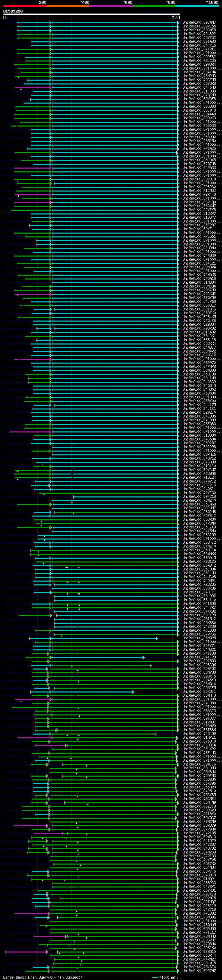Open hit UniRef100_B4FYE5
The image size is (222, 980).
(199, 45)
